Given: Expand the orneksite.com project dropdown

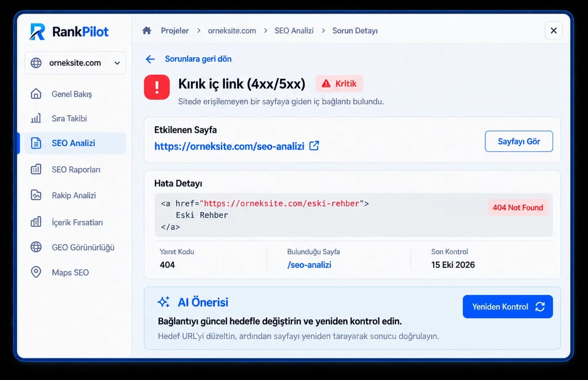Looking at the screenshot, I should pyautogui.click(x=75, y=63).
